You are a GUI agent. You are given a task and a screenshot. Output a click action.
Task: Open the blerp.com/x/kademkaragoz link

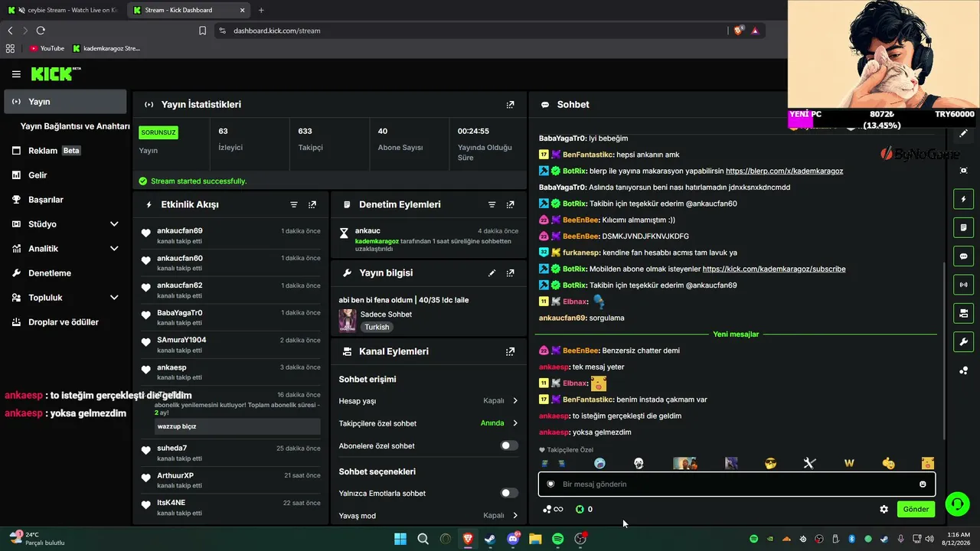pos(784,171)
